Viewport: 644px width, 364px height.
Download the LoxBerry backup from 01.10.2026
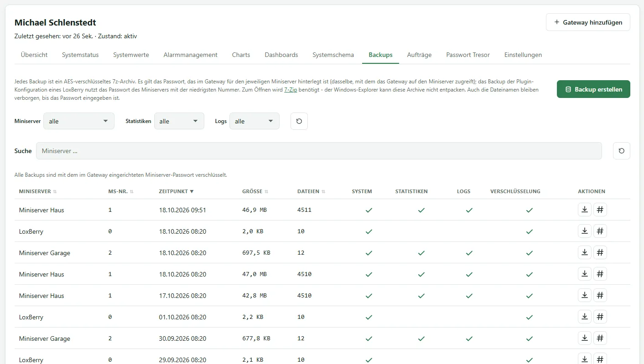coord(585,317)
